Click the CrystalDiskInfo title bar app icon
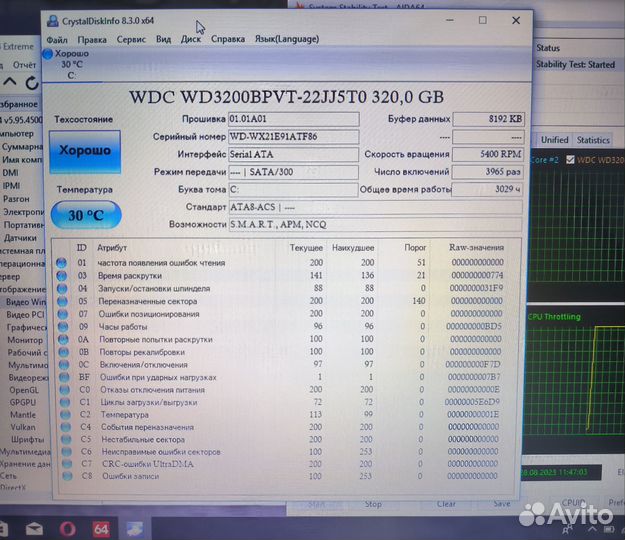 (x=53, y=21)
